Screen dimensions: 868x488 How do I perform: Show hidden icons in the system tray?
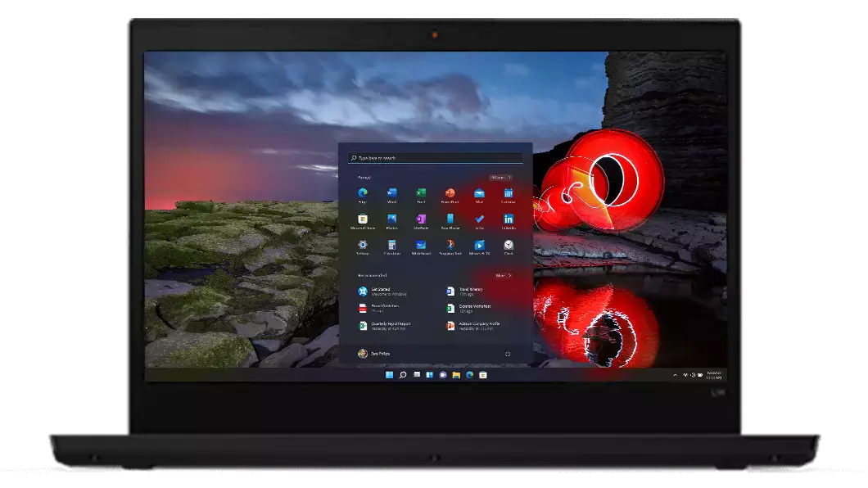(x=675, y=374)
